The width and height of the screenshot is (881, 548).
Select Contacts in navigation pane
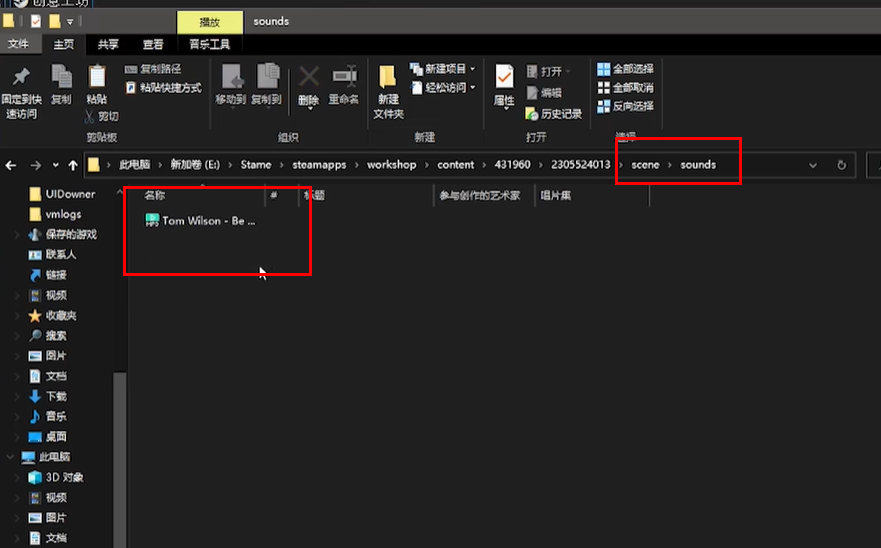click(53, 255)
